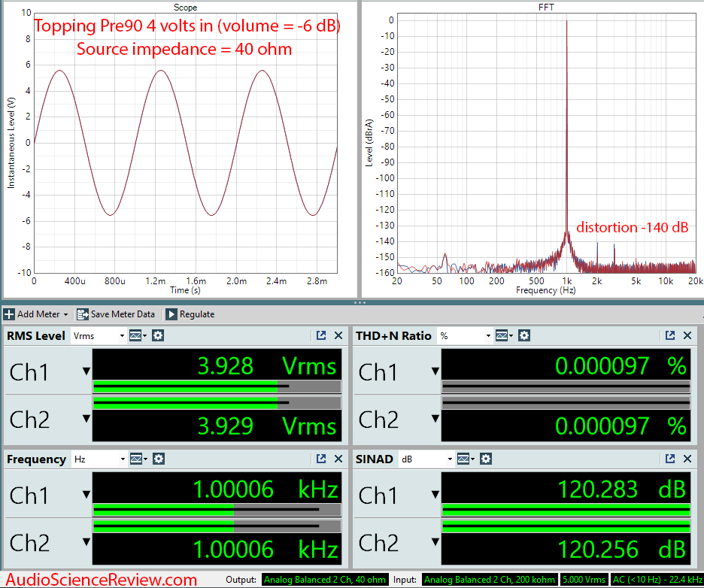Open SINAD meter settings gear
This screenshot has width=704, height=588.
486,459
